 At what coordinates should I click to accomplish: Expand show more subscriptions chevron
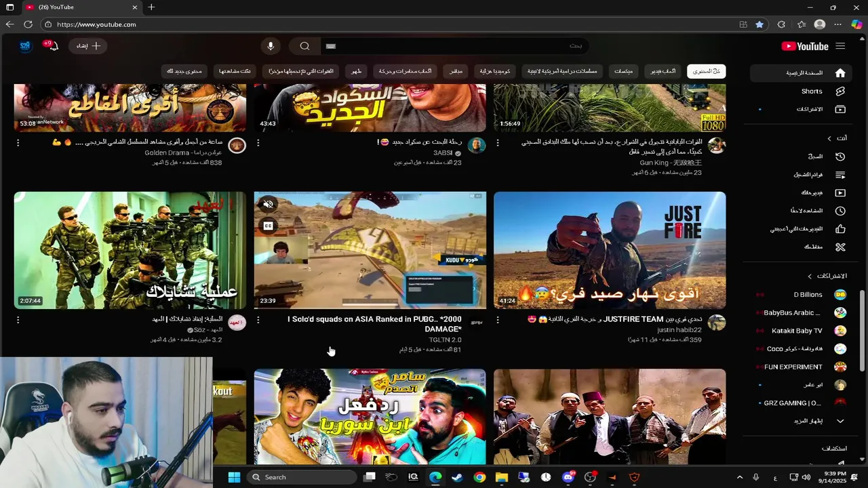coord(840,421)
